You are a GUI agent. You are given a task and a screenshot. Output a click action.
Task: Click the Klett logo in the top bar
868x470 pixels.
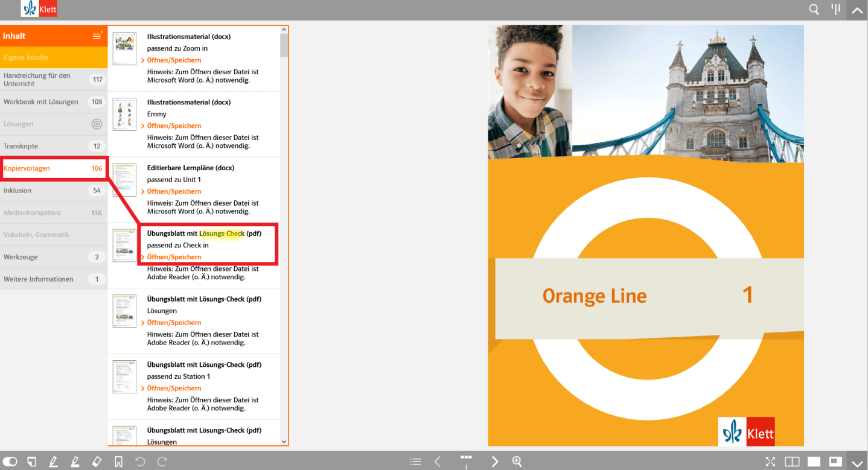[x=39, y=8]
